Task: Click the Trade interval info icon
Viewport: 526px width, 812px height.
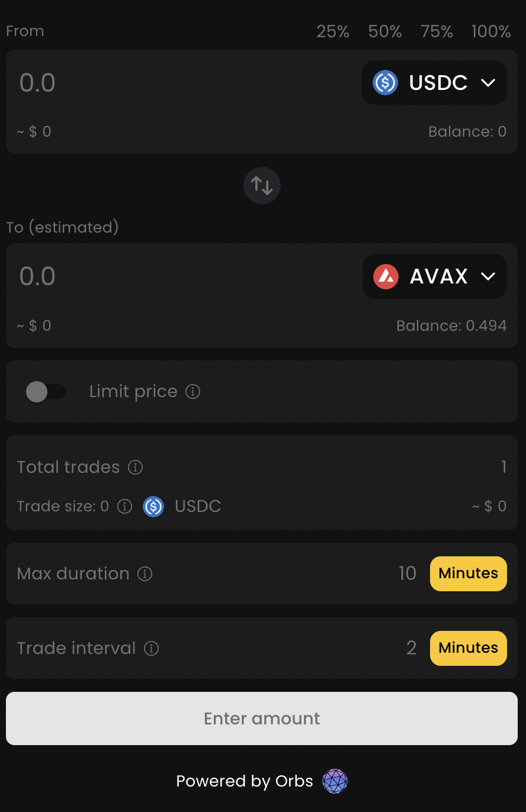Action: (152, 648)
